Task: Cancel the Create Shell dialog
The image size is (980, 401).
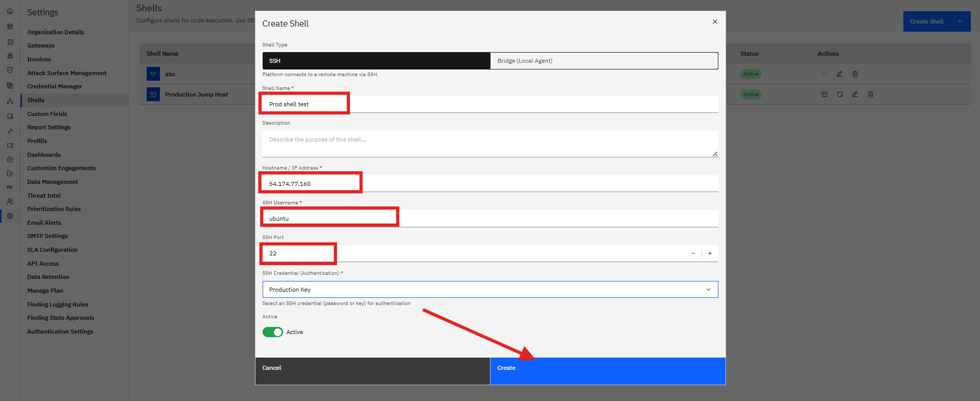Action: (372, 371)
